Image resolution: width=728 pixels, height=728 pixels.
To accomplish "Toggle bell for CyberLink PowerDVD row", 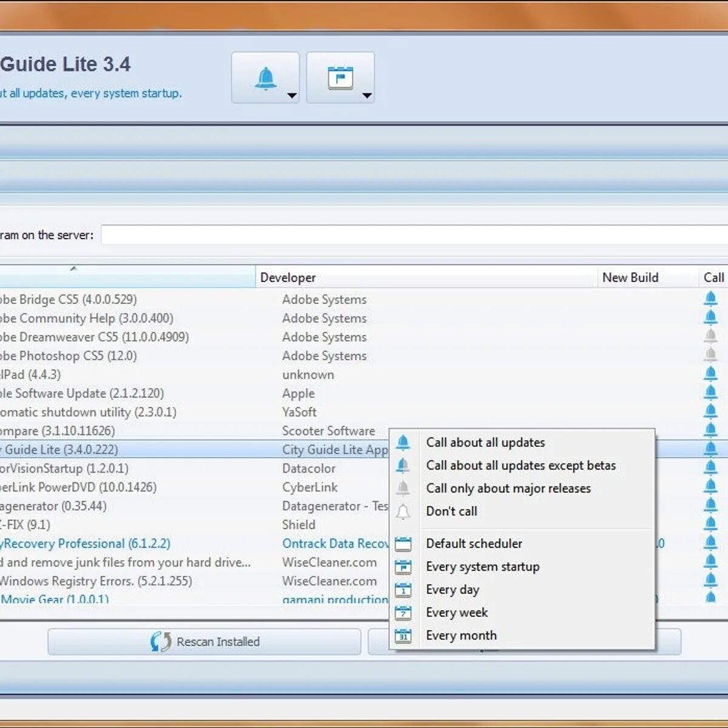I will (x=710, y=487).
